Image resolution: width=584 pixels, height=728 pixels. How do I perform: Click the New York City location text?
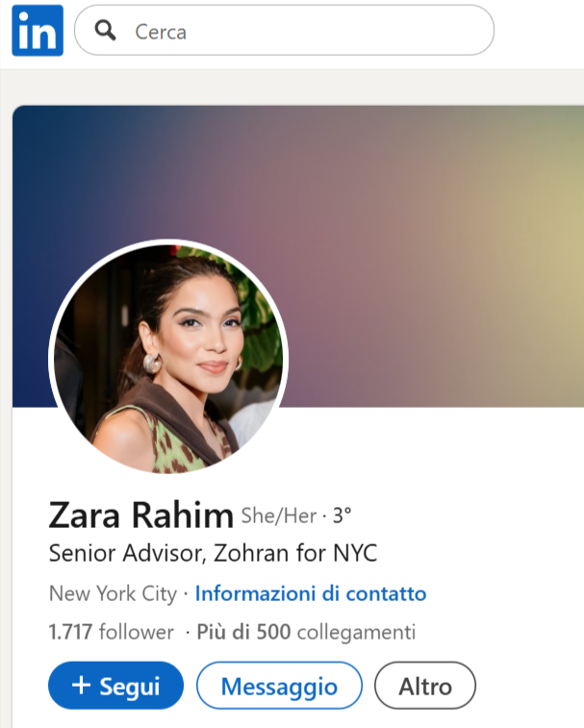(x=113, y=593)
